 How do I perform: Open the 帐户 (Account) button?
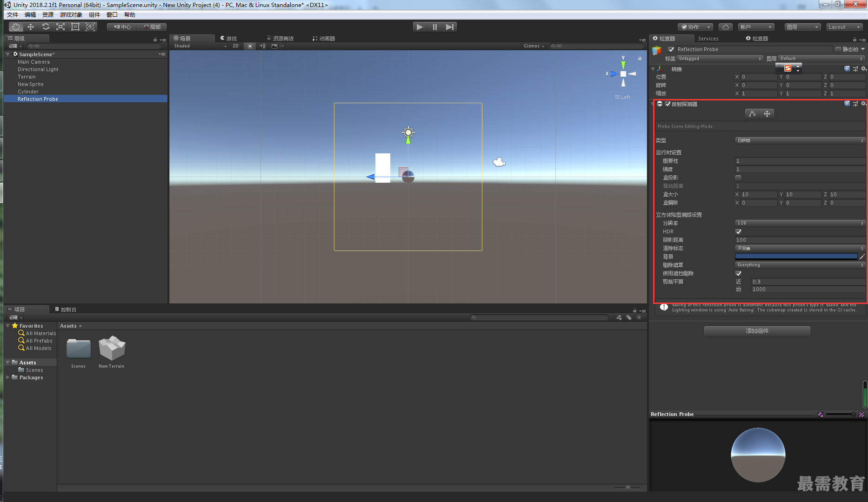(755, 27)
